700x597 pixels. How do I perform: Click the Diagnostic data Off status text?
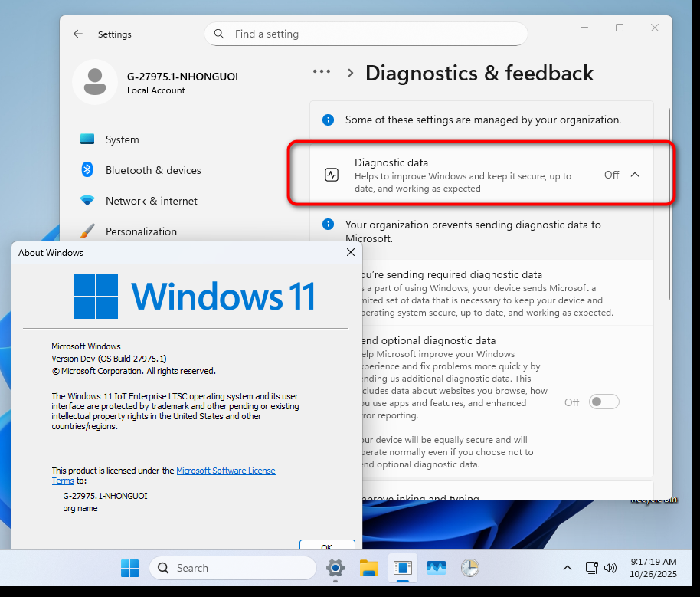[x=612, y=175]
